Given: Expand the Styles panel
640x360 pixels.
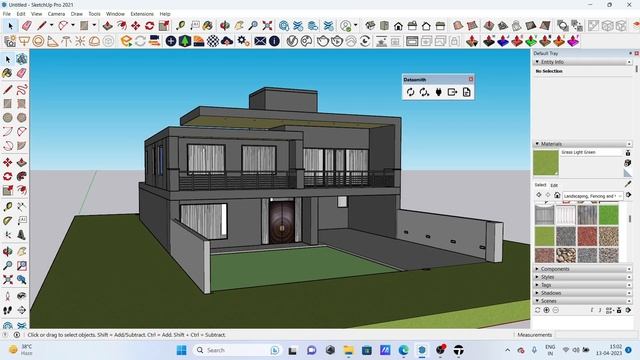Looking at the screenshot, I should click(x=537, y=277).
